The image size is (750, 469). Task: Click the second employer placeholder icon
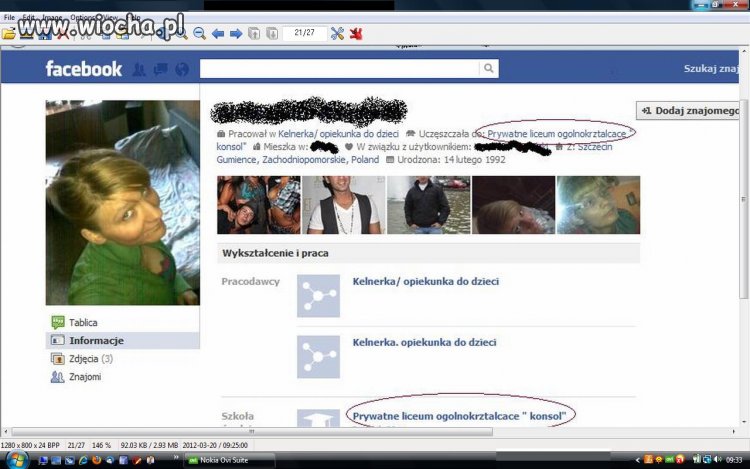click(319, 357)
